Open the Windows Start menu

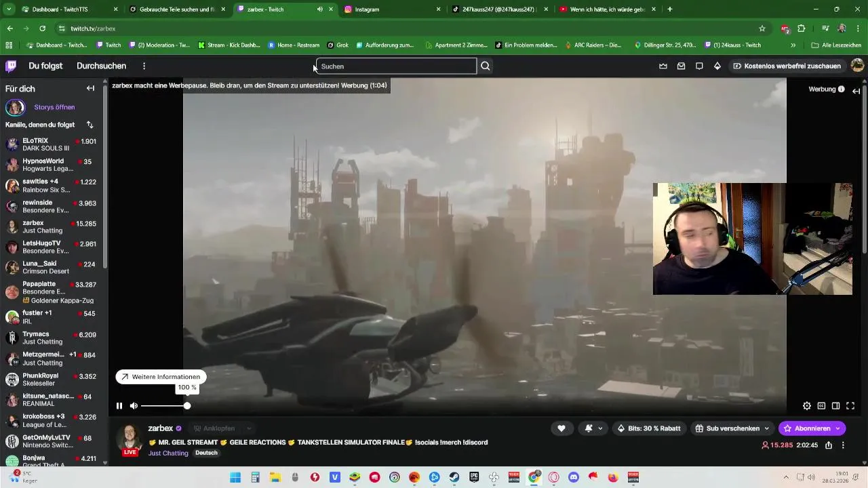[x=235, y=477]
